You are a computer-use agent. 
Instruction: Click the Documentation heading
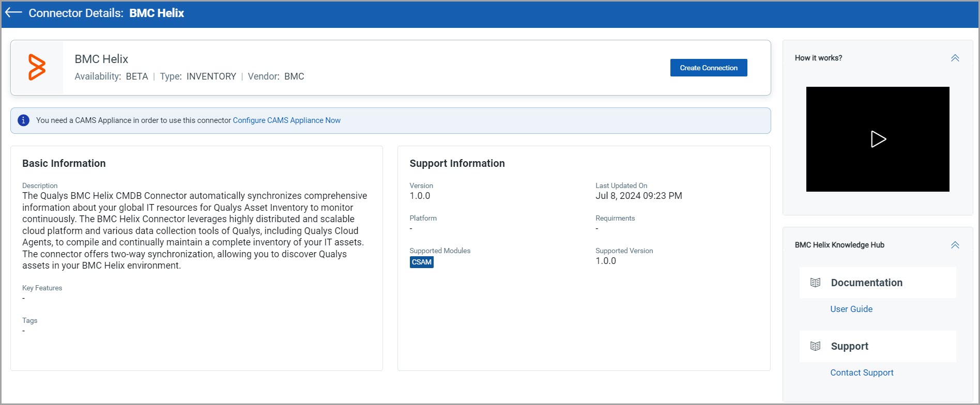(866, 283)
